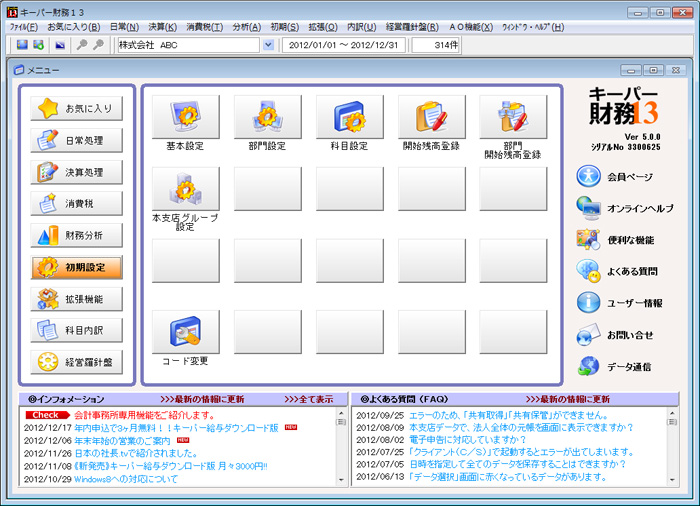Viewport: 700px width, 506px height.
Task: Open the AO機能(X) menu
Action: pyautogui.click(x=471, y=27)
